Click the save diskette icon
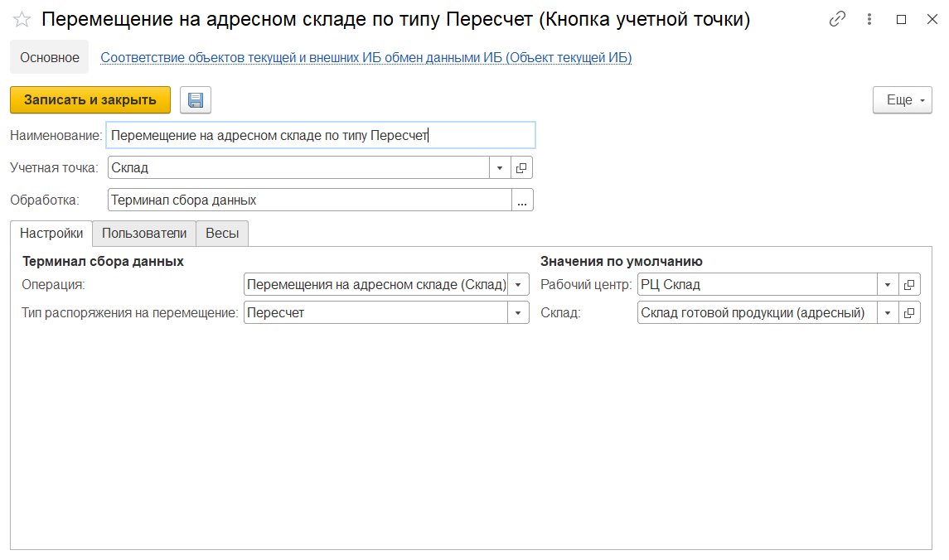 tap(196, 100)
